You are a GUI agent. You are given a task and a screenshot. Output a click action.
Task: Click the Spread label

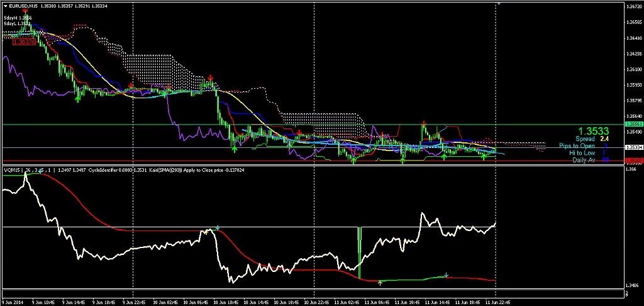(x=585, y=139)
